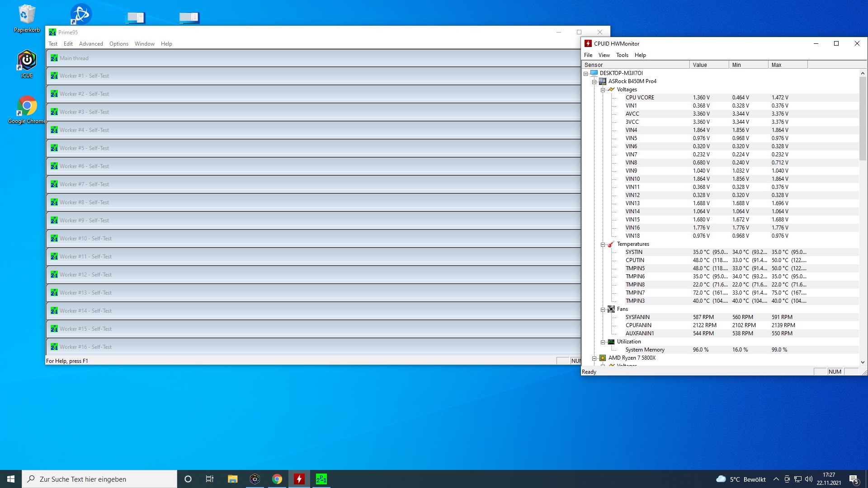
Task: Collapse the Temperatures tree node
Action: click(x=603, y=244)
